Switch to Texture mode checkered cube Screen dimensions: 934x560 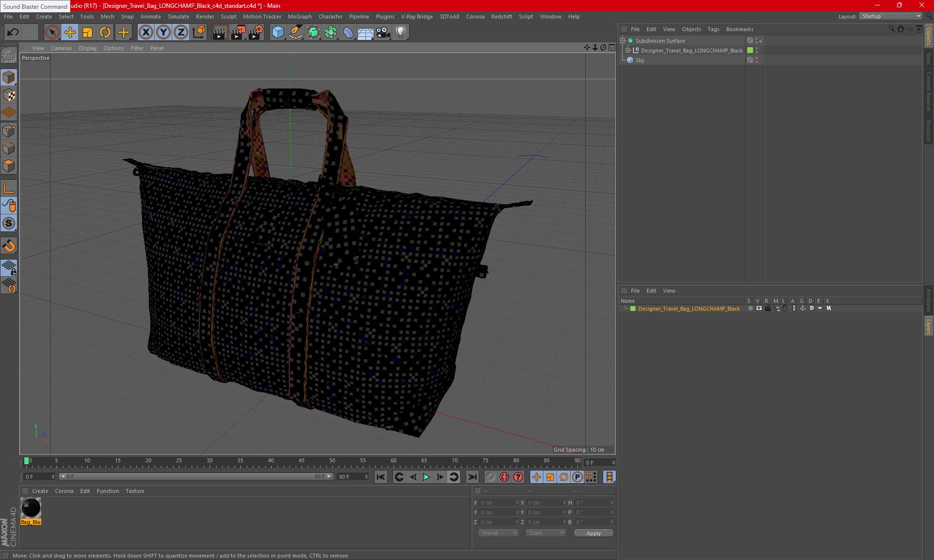pyautogui.click(x=9, y=95)
